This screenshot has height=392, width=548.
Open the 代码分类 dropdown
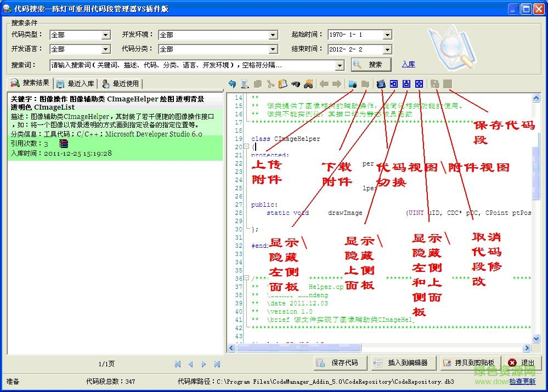click(273, 49)
